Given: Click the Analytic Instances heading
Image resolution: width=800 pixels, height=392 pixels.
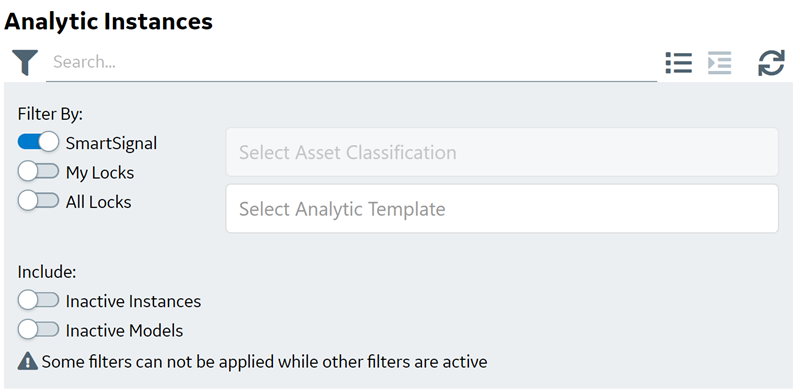Looking at the screenshot, I should coord(108,21).
